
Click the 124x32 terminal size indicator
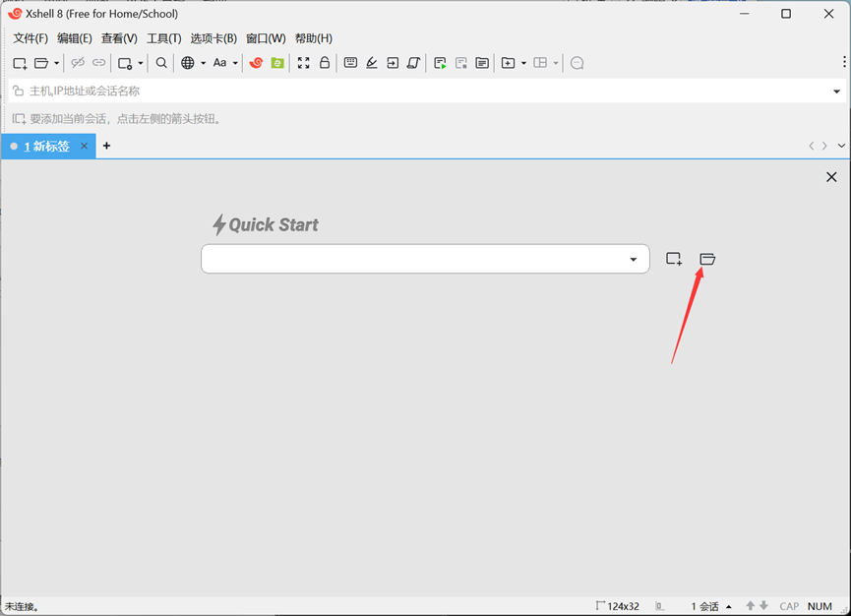(617, 606)
